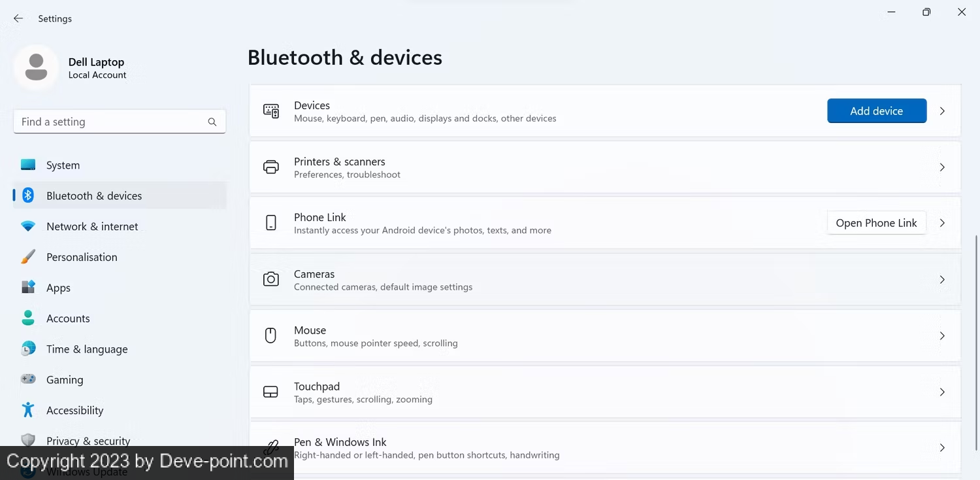The height and width of the screenshot is (480, 980).
Task: Go to the Gaming settings page
Action: [120, 379]
